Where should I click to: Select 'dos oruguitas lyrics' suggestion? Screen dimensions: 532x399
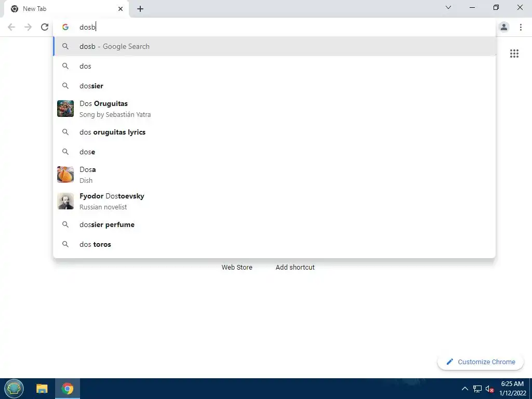point(274,132)
